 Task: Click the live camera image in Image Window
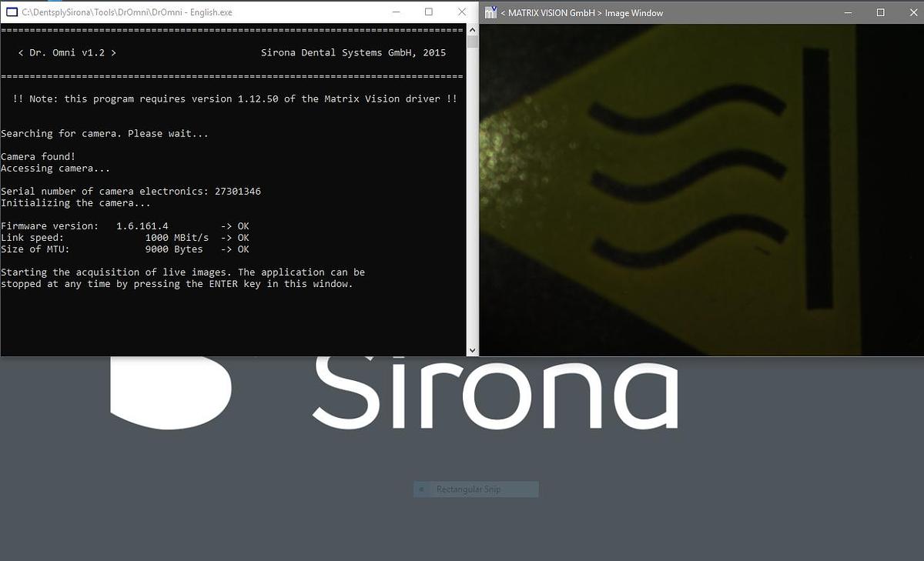pyautogui.click(x=701, y=190)
